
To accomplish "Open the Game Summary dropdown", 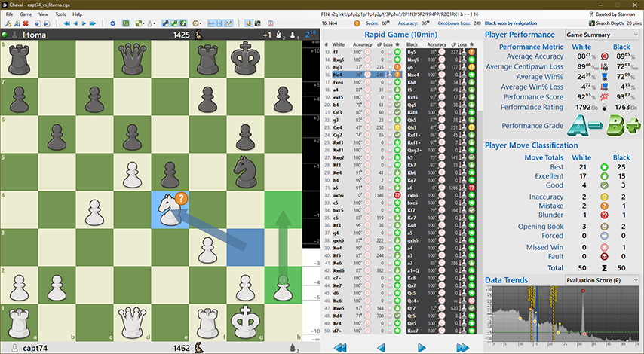I will tap(602, 35).
